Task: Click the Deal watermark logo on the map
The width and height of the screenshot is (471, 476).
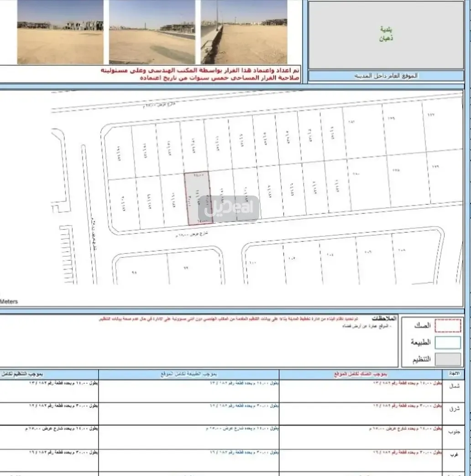Action: 229,209
